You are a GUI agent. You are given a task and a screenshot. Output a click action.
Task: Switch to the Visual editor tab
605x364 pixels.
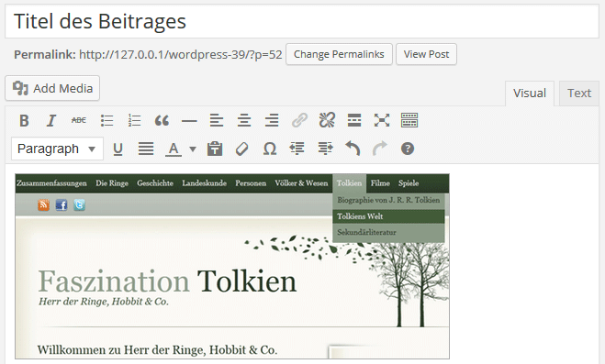coord(530,94)
